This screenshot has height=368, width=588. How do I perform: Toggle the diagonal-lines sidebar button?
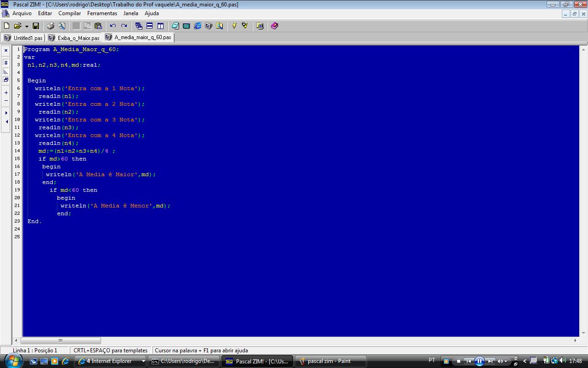coord(6,71)
